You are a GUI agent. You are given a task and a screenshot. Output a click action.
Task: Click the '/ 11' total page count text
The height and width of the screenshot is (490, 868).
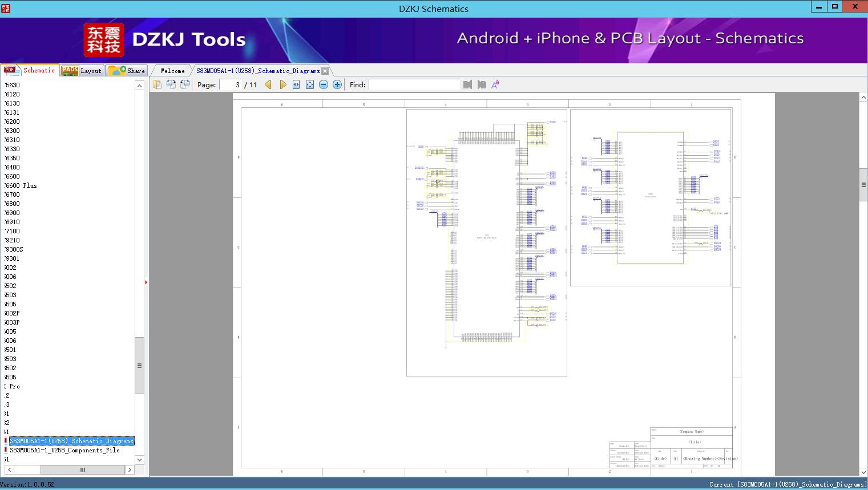tap(251, 84)
